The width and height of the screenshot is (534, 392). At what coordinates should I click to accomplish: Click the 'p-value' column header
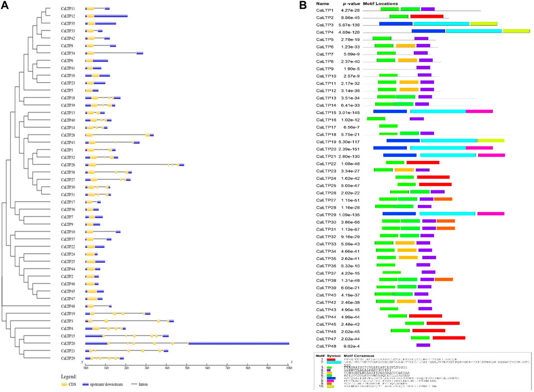pos(351,4)
